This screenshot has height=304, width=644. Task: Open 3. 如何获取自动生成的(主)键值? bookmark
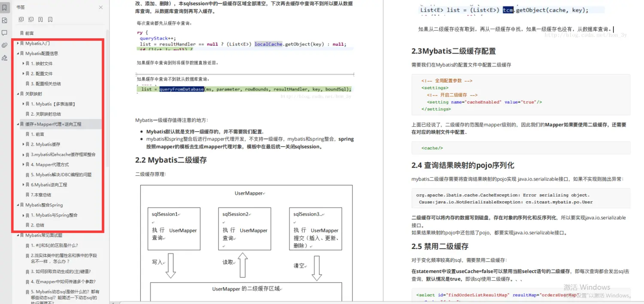(61, 271)
